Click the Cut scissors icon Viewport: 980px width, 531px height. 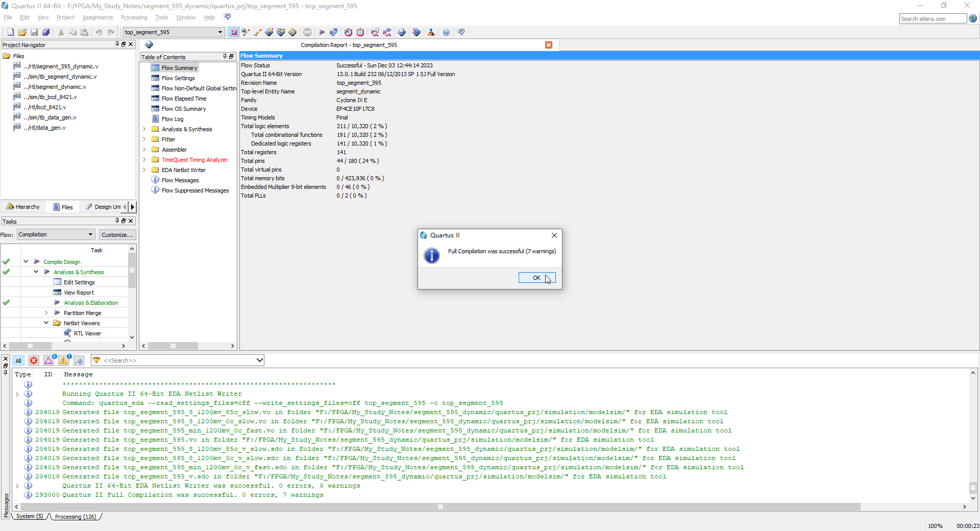click(x=61, y=32)
